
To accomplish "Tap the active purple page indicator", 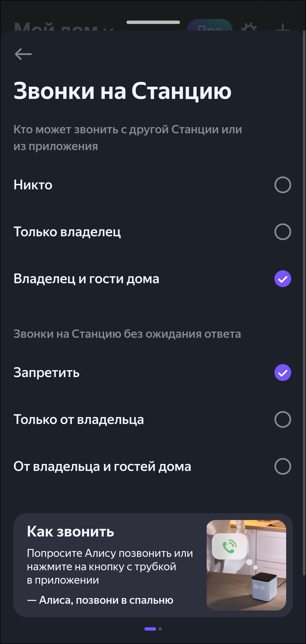I will pyautogui.click(x=150, y=629).
